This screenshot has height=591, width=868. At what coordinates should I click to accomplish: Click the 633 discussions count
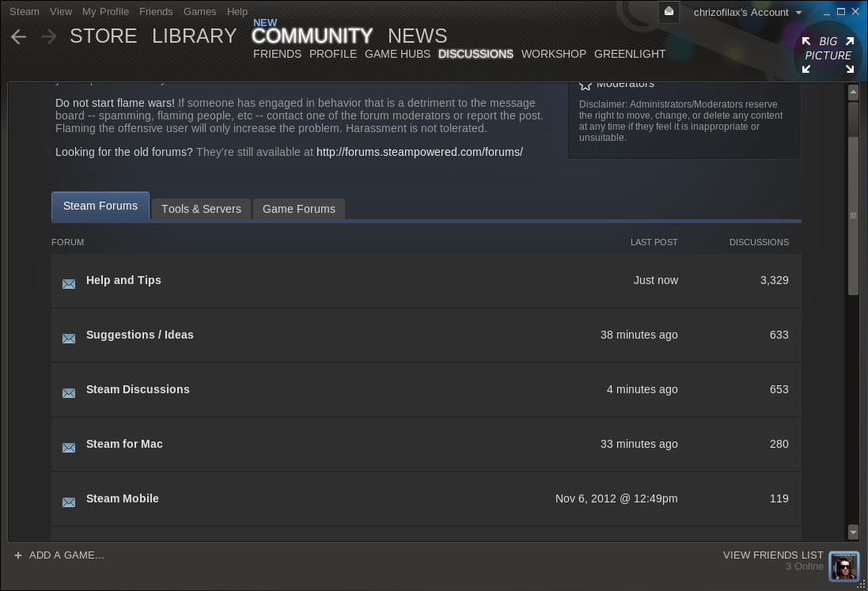(x=779, y=335)
